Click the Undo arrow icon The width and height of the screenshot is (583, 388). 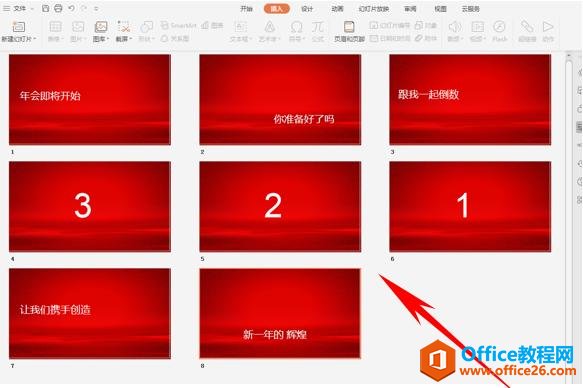[71, 8]
